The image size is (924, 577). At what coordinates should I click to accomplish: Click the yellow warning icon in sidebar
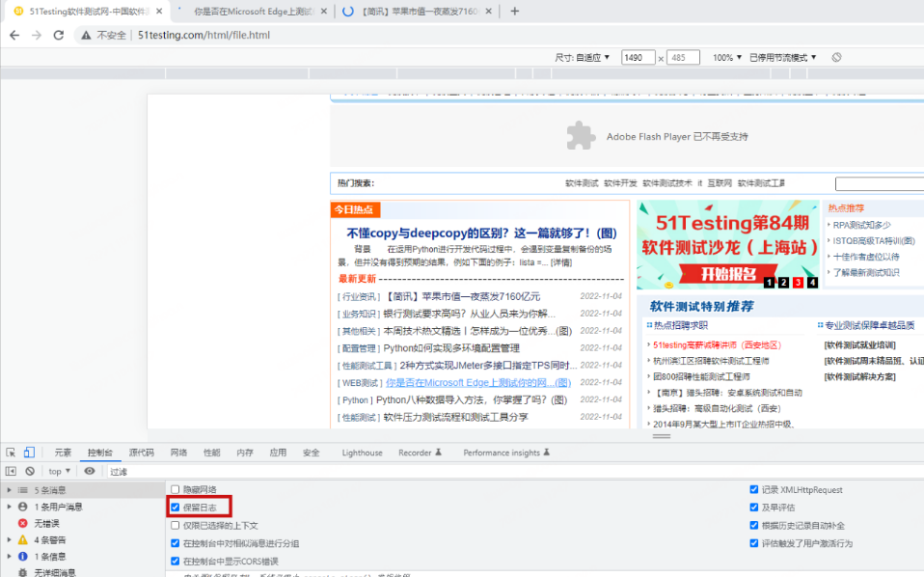(x=22, y=540)
